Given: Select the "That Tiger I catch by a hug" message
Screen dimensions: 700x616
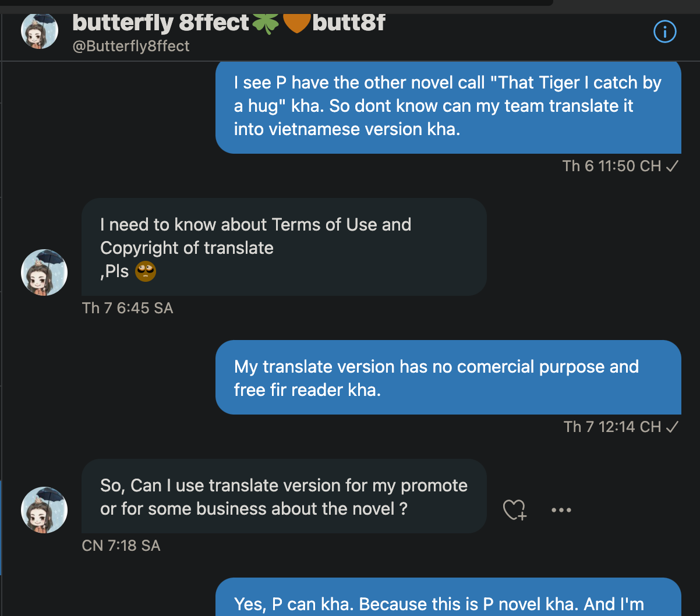Looking at the screenshot, I should tap(448, 106).
